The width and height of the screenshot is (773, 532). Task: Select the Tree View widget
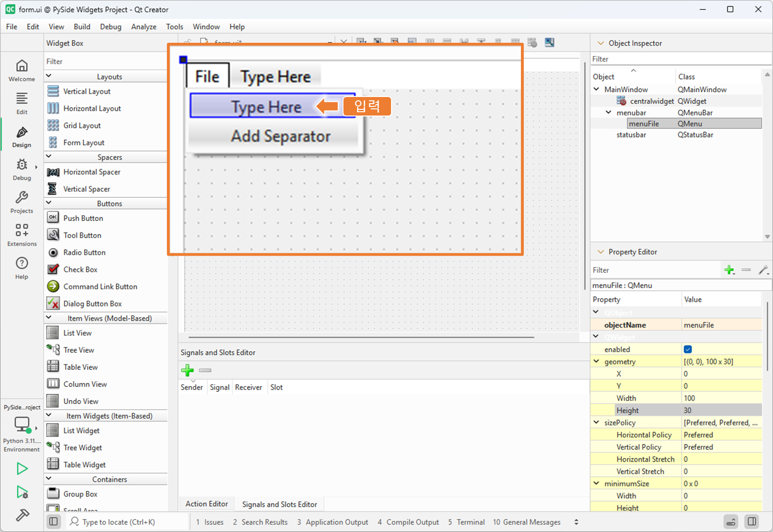point(78,350)
